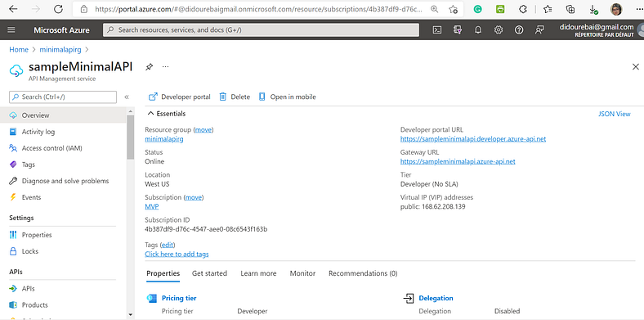Select Overview in the left menu
The height and width of the screenshot is (320, 644).
(63, 115)
